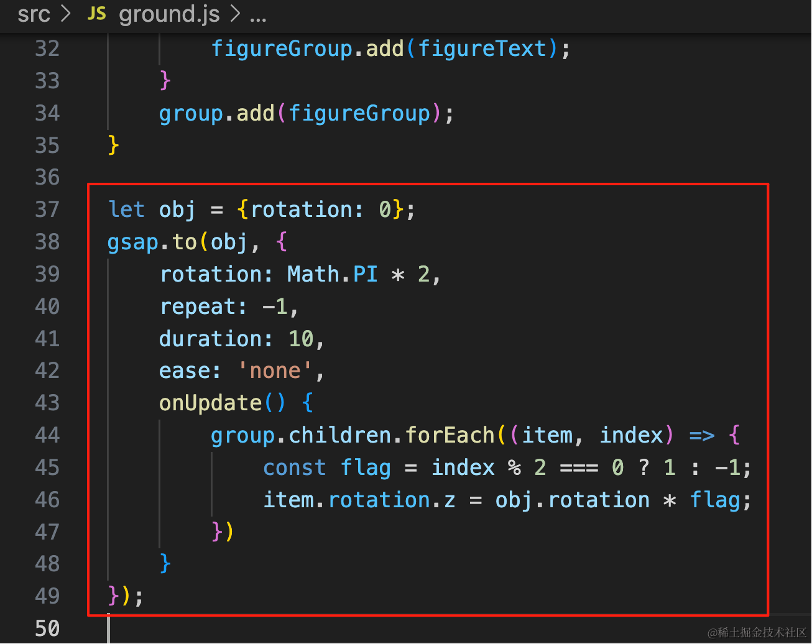
Task: Select line number 42
Action: (x=47, y=370)
